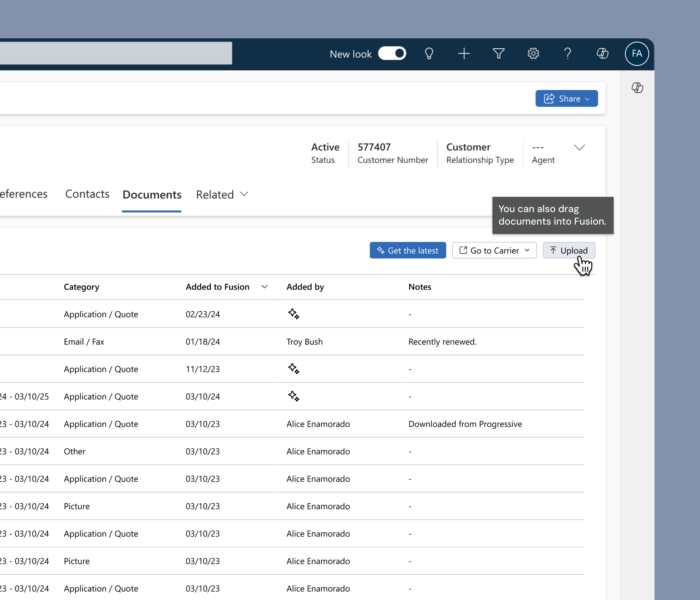Viewport: 700px width, 600px height.
Task: Select the Documents tab
Action: pos(152,195)
